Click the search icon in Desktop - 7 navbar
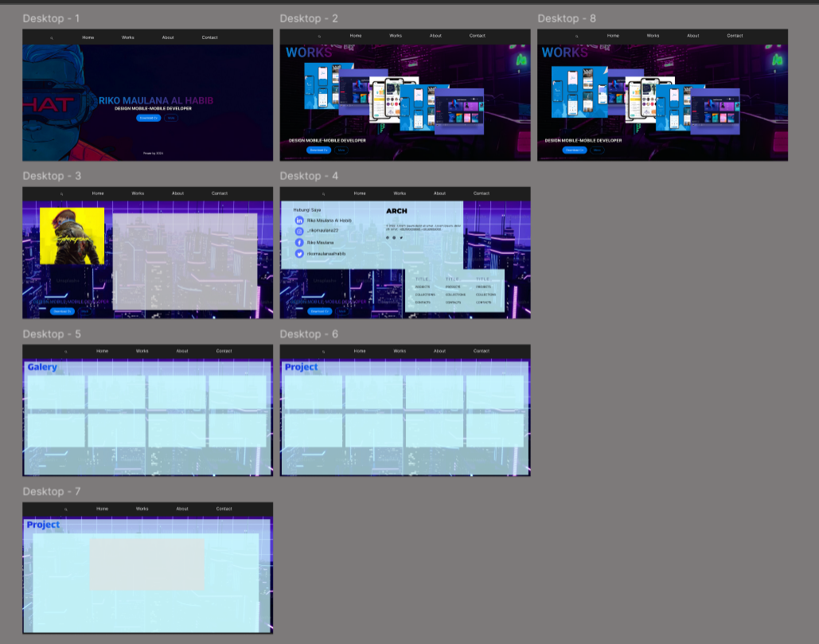819x644 pixels. pyautogui.click(x=66, y=509)
